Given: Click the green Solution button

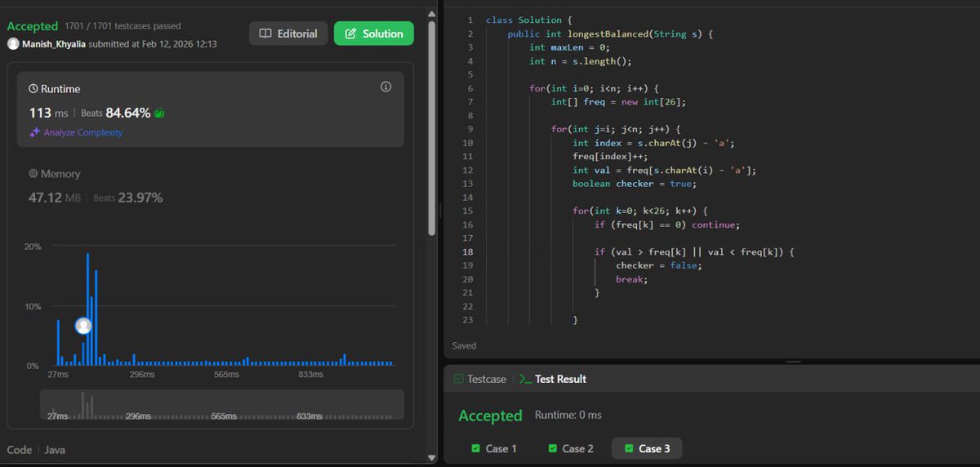Looking at the screenshot, I should point(374,33).
